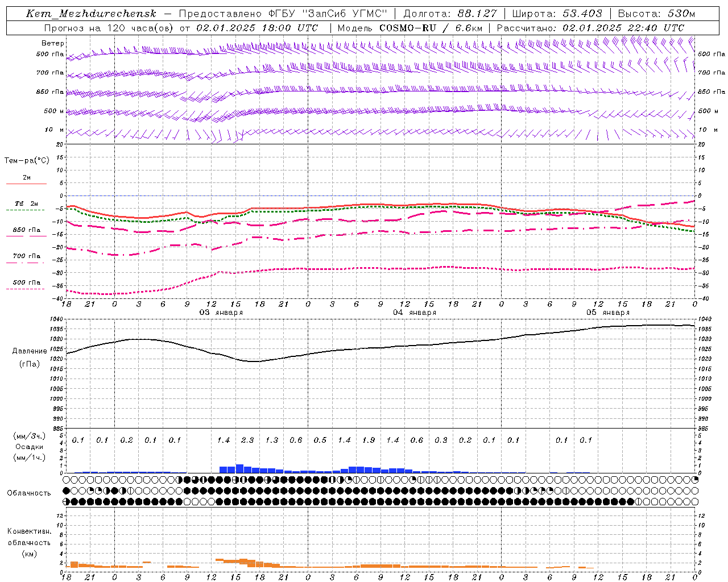The height and width of the screenshot is (582, 728).
Task: Click the forecast start time 02.01.2025 18:00 UTC
Action: [x=257, y=28]
